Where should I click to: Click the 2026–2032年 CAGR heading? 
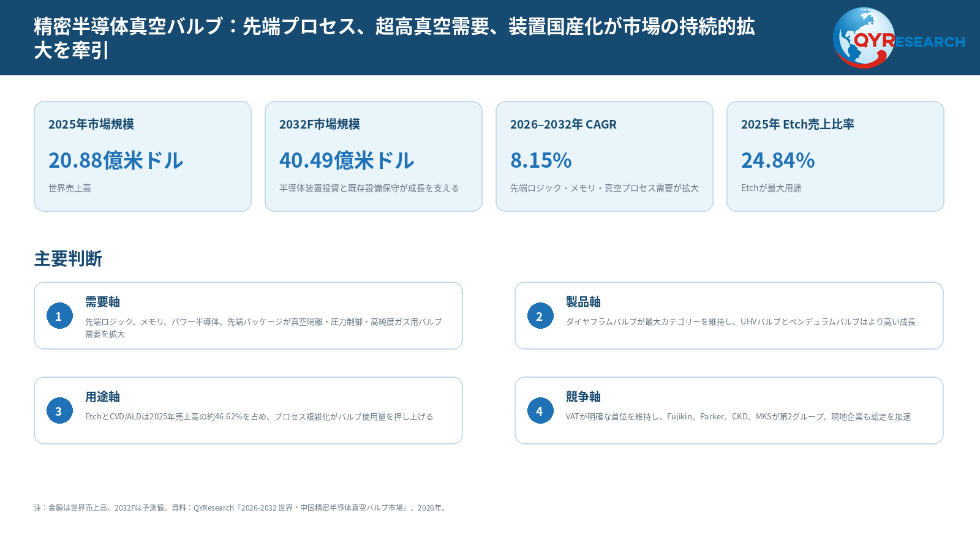tap(563, 124)
